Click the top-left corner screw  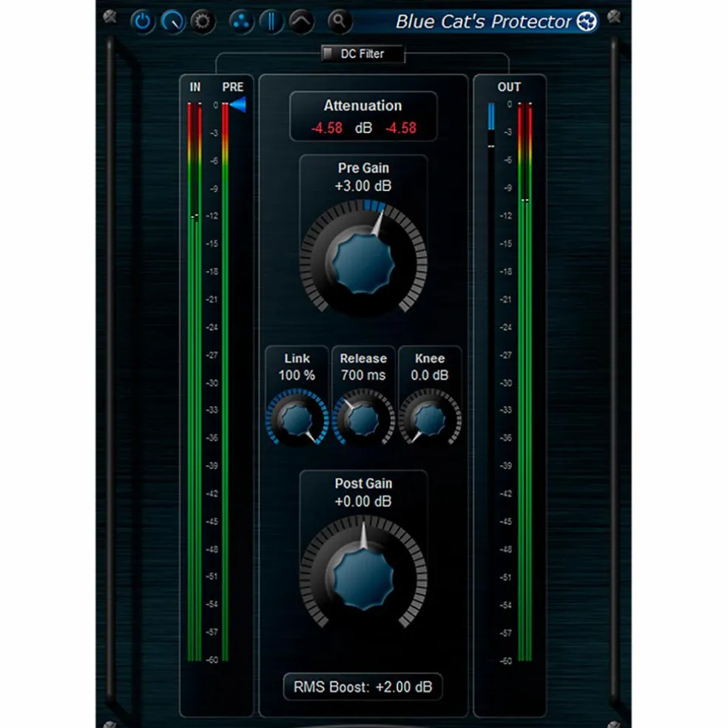pyautogui.click(x=110, y=17)
